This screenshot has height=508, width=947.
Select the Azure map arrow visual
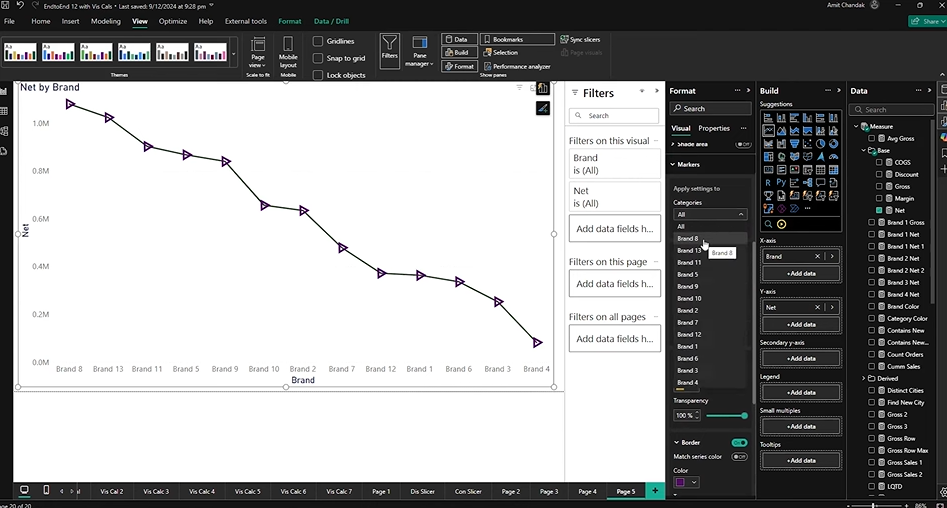820,156
